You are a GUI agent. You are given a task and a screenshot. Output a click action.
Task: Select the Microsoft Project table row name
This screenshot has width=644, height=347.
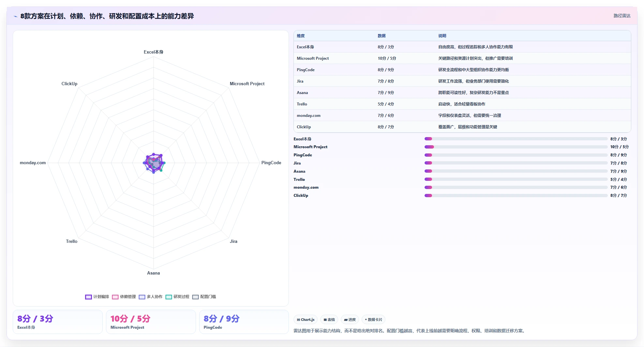[x=313, y=58]
